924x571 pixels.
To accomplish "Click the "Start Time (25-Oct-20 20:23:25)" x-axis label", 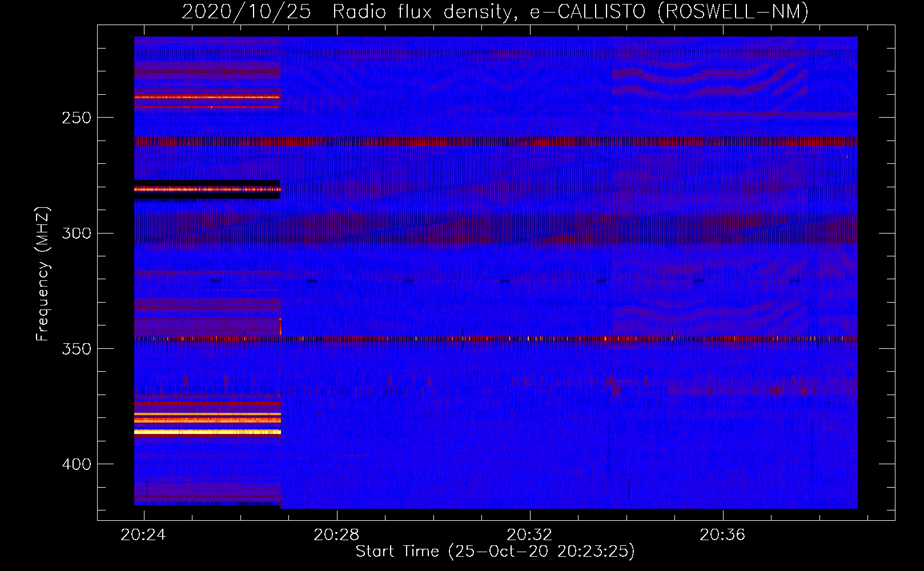I will point(495,552).
